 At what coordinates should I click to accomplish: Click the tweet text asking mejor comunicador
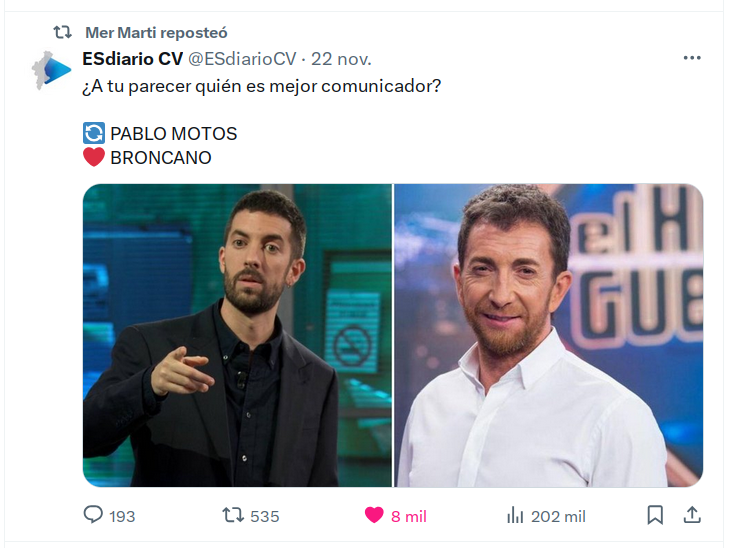coord(262,87)
